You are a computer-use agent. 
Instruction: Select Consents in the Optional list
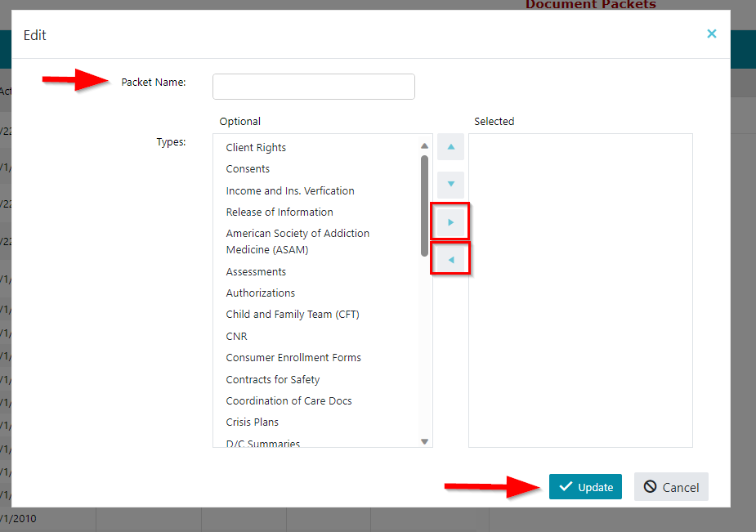(x=248, y=169)
